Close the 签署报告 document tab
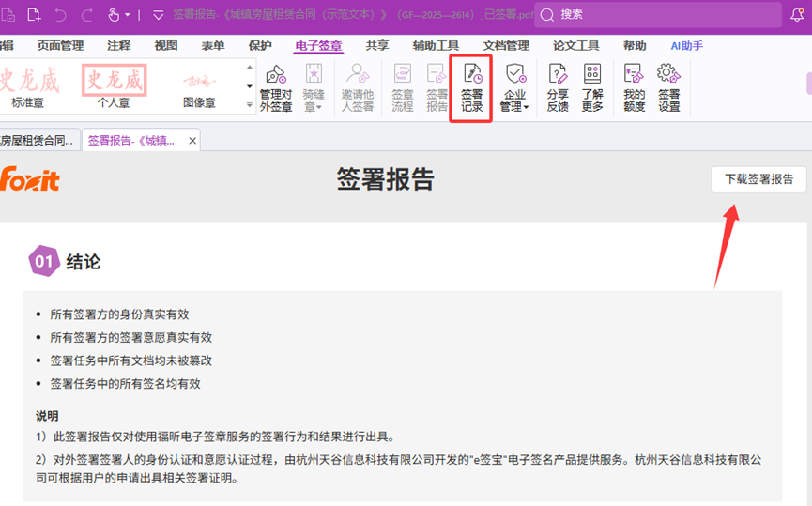812x506 pixels. tap(192, 141)
